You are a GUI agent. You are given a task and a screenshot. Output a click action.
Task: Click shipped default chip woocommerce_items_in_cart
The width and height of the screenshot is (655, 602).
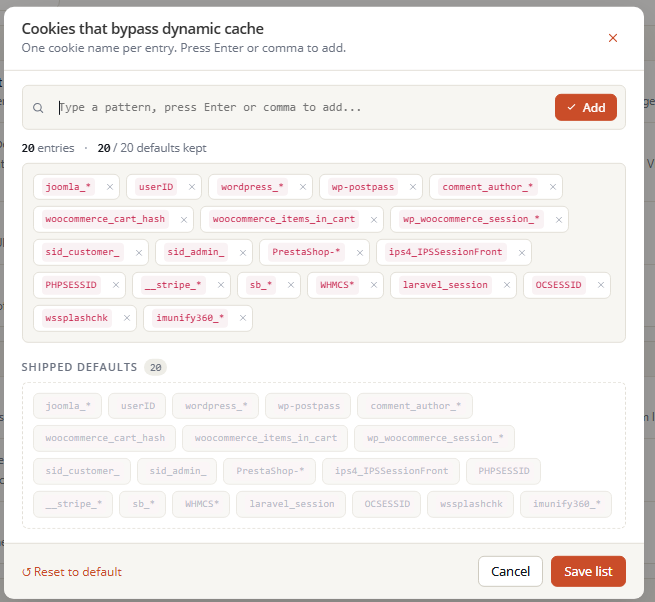pyautogui.click(x=265, y=438)
